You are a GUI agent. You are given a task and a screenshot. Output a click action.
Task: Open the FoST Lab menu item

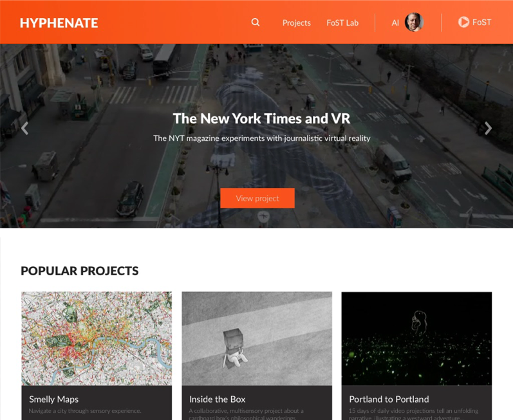pyautogui.click(x=342, y=23)
